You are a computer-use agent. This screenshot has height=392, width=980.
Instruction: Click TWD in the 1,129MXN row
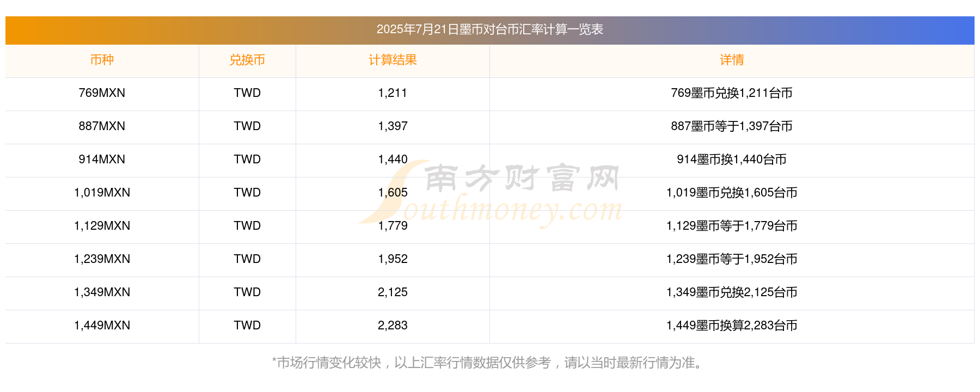247,226
